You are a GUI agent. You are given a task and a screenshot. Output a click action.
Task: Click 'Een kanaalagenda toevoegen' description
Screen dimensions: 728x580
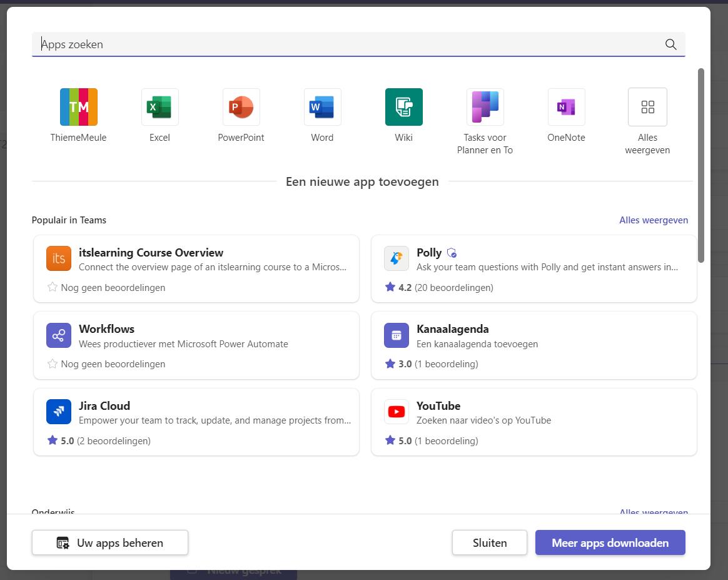[477, 344]
